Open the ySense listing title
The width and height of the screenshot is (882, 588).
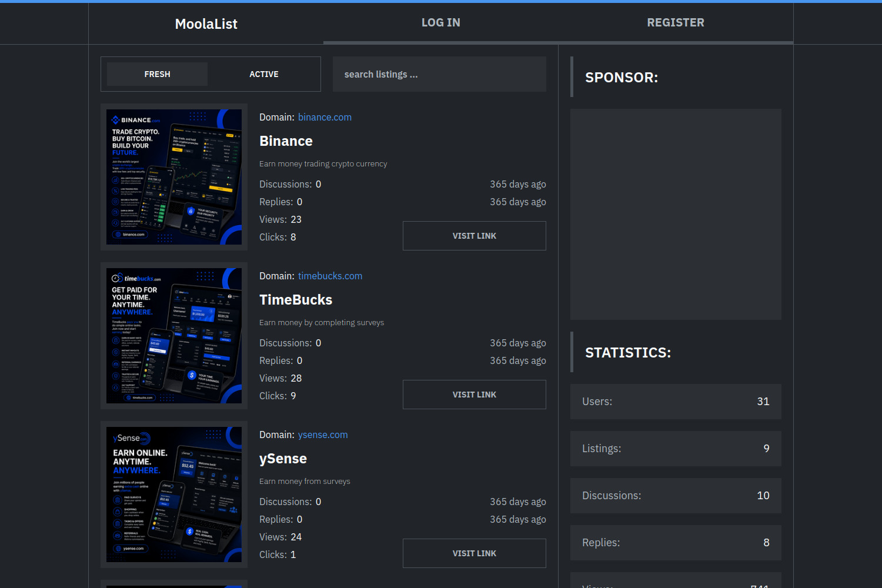click(283, 459)
